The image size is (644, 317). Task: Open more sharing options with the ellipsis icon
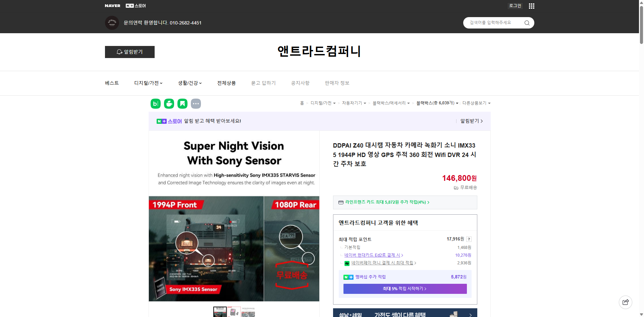[196, 104]
